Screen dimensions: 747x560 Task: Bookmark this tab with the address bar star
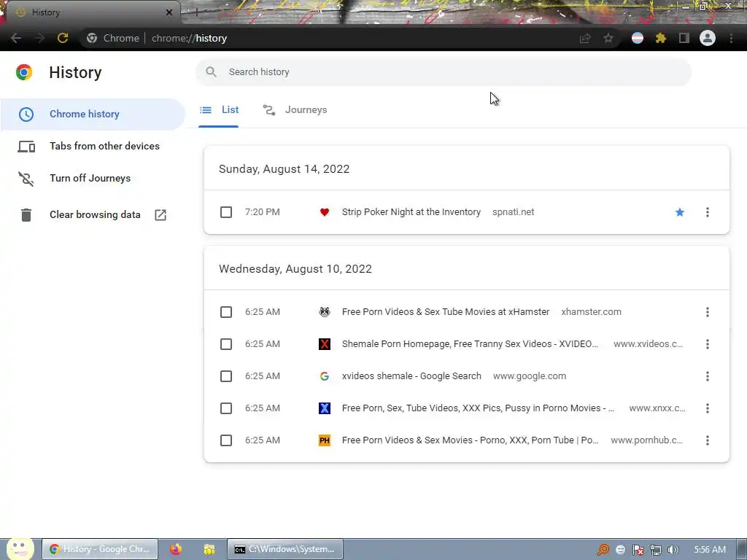pos(608,38)
